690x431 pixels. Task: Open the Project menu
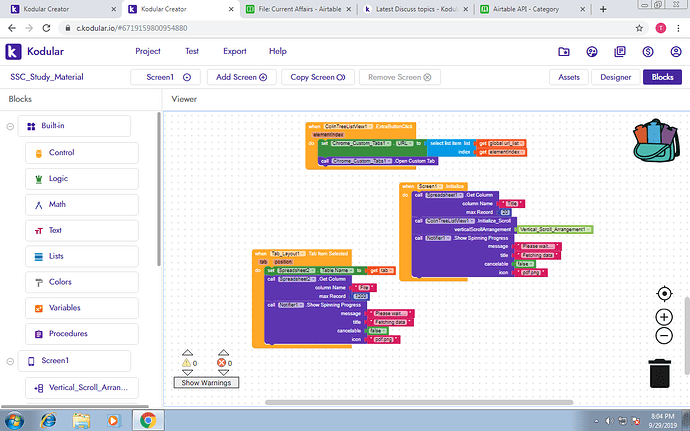(x=148, y=51)
